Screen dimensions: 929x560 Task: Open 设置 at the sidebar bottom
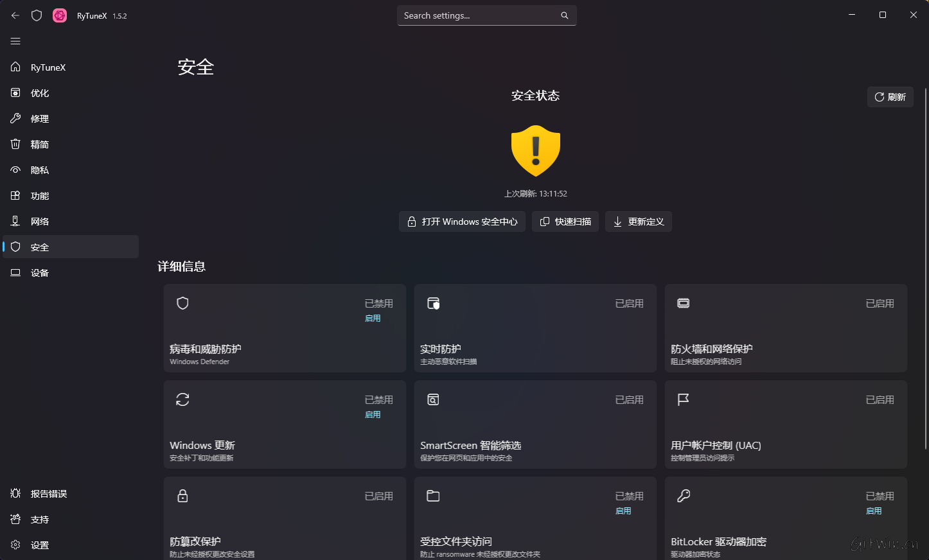tap(40, 545)
